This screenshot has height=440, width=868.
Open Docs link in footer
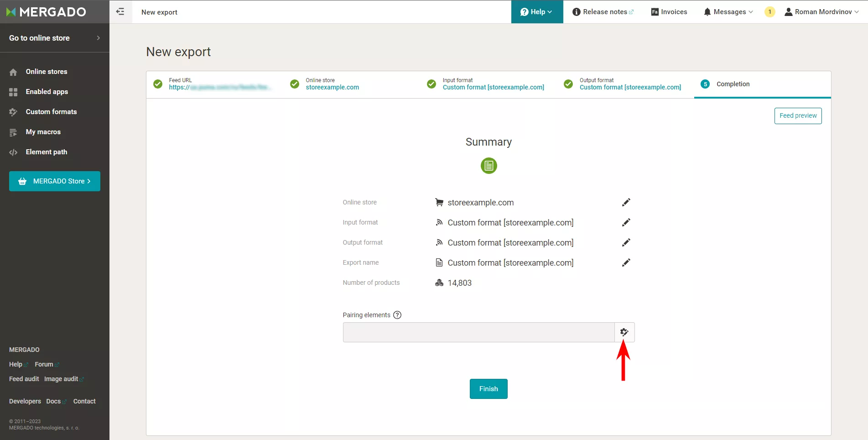point(56,401)
